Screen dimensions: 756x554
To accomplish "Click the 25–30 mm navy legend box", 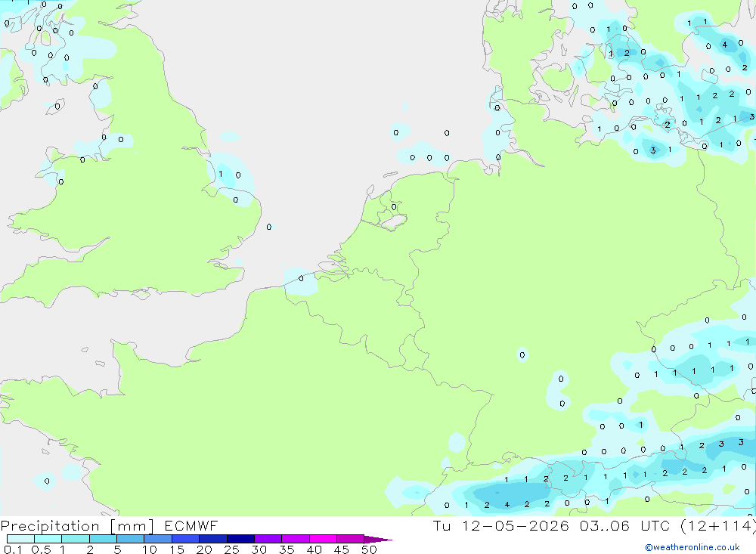I will click(240, 539).
